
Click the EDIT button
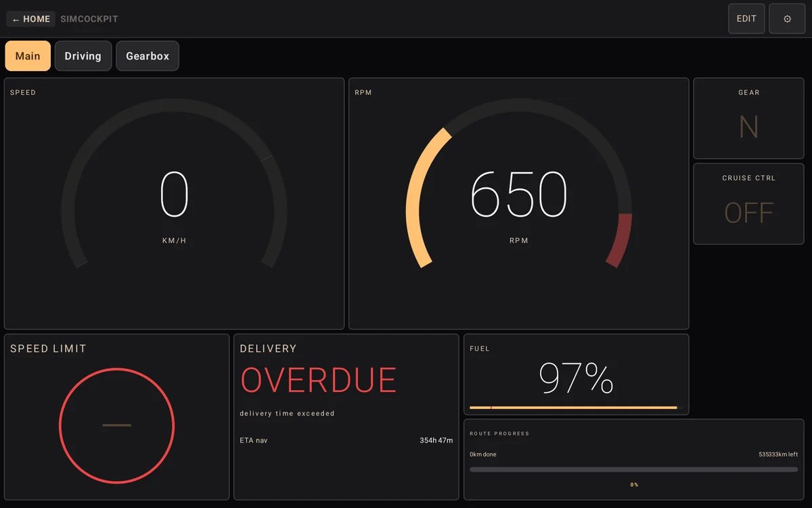pyautogui.click(x=746, y=19)
